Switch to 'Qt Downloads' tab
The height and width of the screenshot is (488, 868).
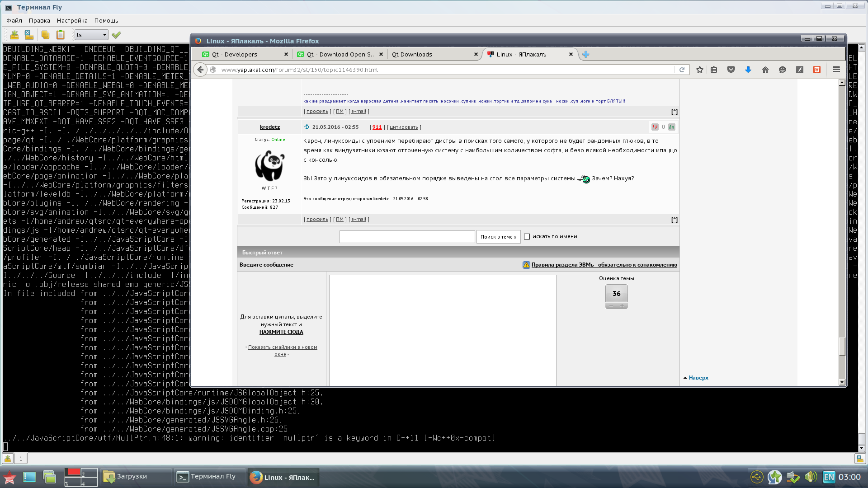click(x=434, y=54)
